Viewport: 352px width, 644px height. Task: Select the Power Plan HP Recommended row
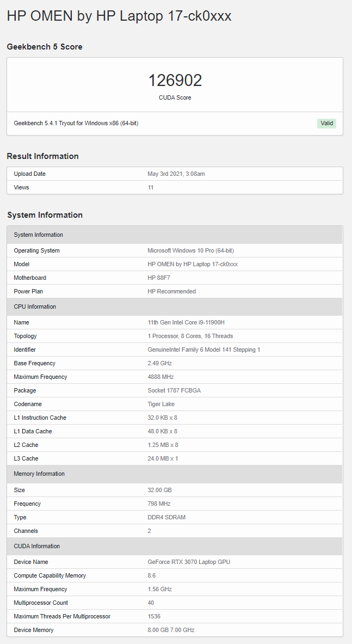click(x=175, y=291)
